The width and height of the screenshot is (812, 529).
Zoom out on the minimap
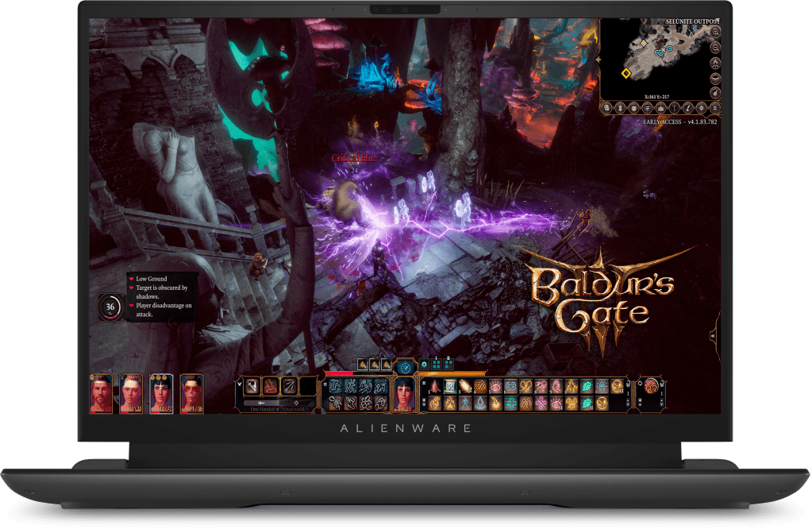click(715, 47)
